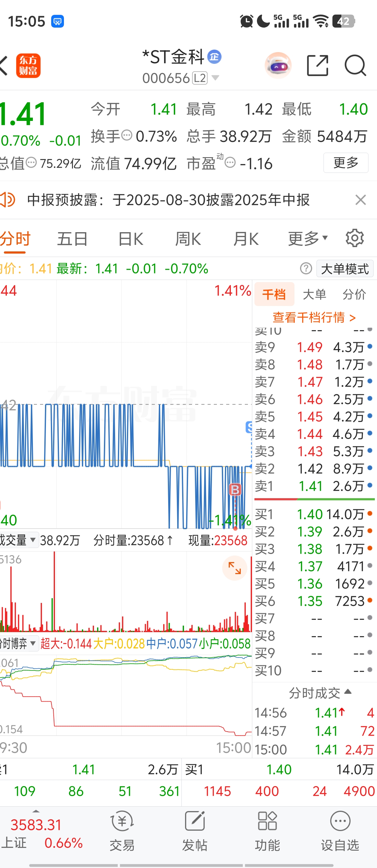377x868 pixels.
Task: Select the 千档 order book tab
Action: coord(274,294)
